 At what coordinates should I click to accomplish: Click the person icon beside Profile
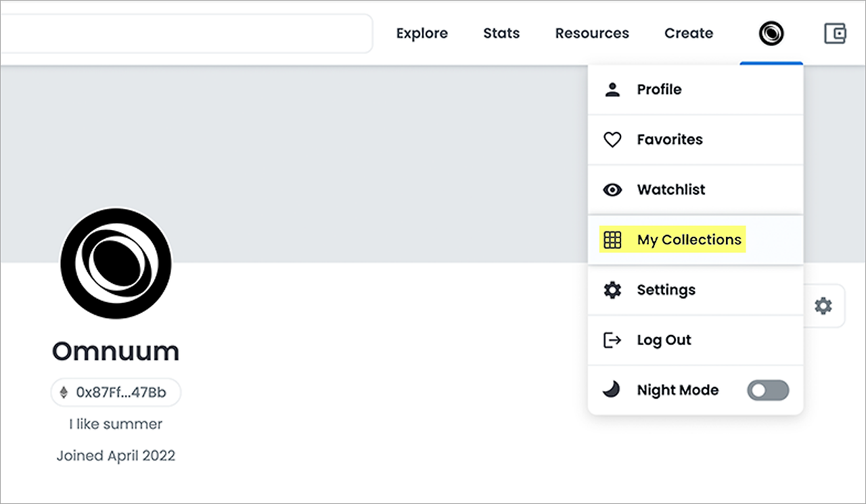(612, 89)
